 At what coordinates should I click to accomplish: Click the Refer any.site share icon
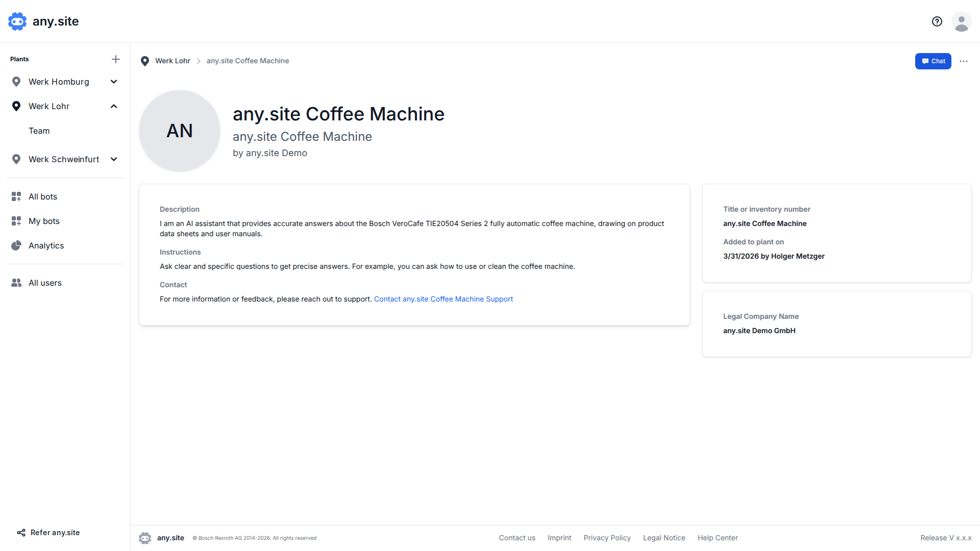(x=21, y=533)
